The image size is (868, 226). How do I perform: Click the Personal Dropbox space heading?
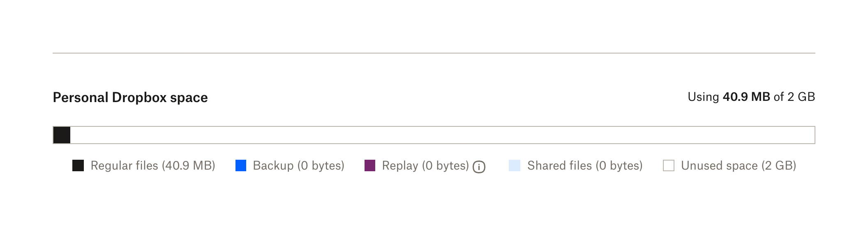pyautogui.click(x=130, y=98)
